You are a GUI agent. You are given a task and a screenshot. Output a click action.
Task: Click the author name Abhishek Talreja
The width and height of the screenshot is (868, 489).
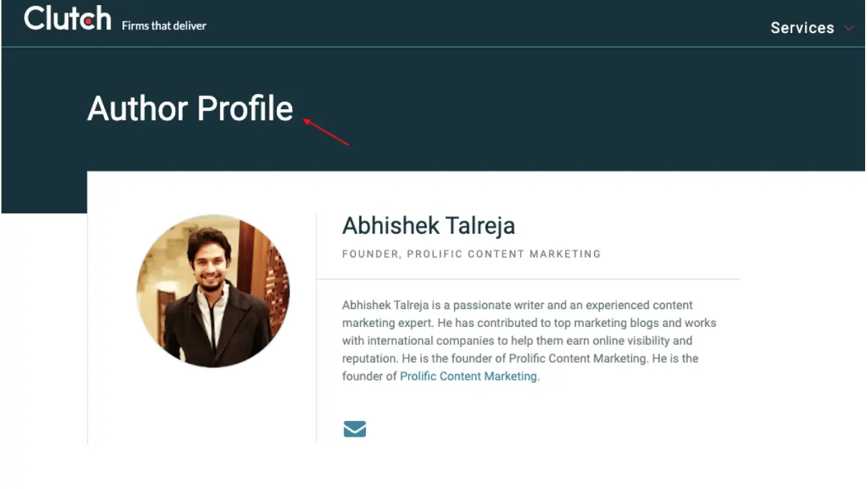[429, 226]
